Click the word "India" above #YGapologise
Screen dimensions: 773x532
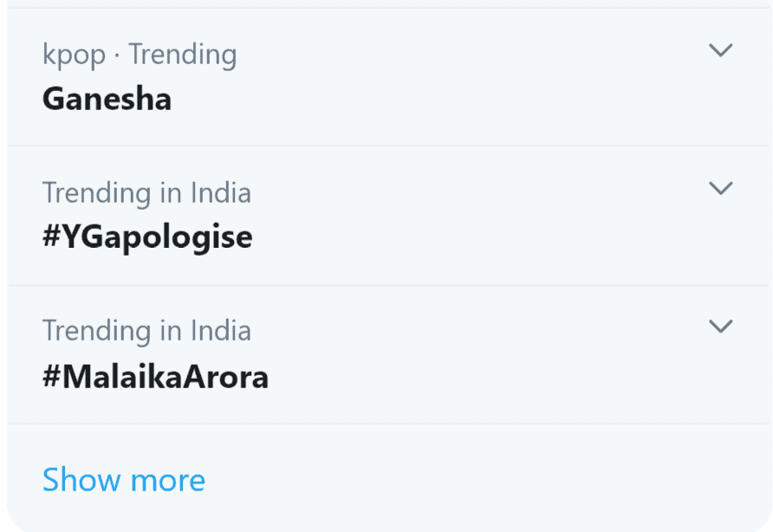tap(220, 192)
